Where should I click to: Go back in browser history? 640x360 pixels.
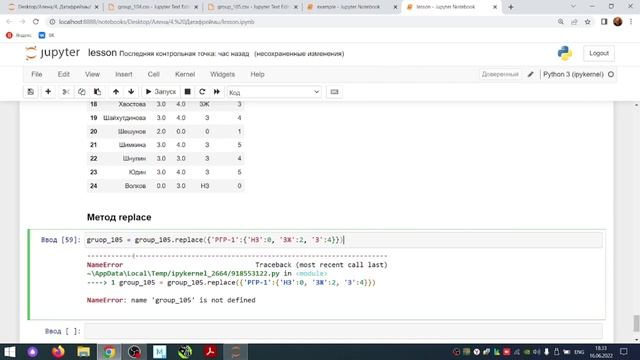click(x=9, y=22)
